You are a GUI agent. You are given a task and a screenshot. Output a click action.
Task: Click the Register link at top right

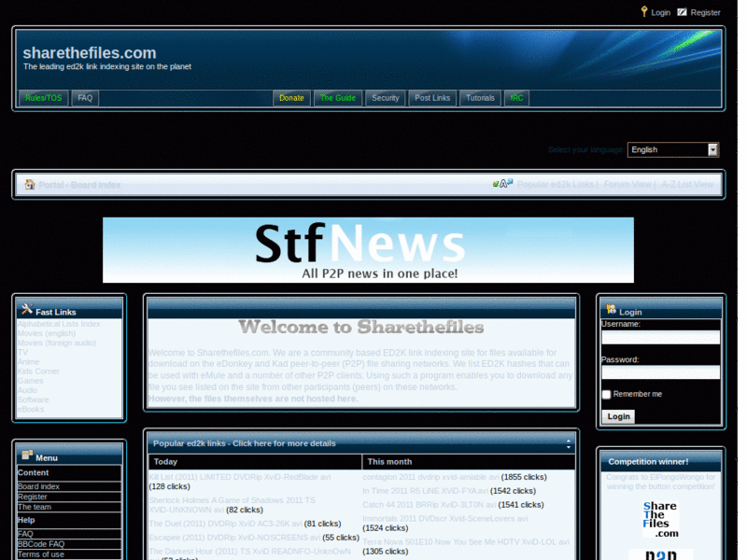point(705,12)
